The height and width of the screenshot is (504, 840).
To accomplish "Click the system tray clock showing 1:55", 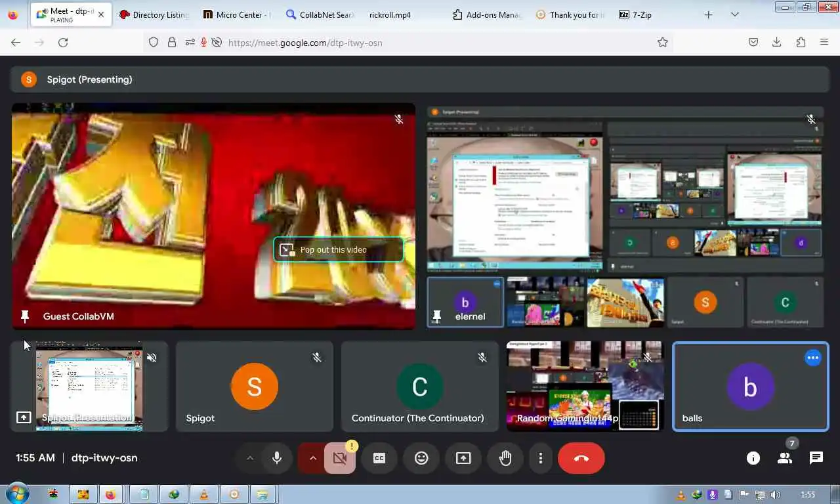I will (808, 495).
